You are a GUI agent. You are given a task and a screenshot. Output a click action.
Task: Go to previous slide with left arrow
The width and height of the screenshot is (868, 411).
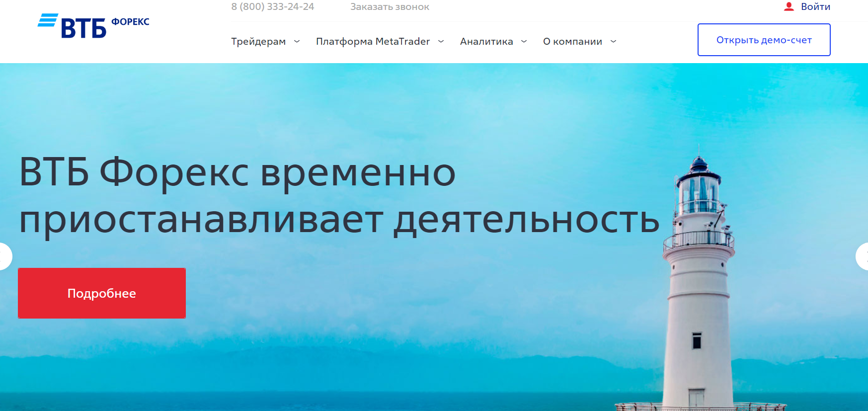[4, 256]
